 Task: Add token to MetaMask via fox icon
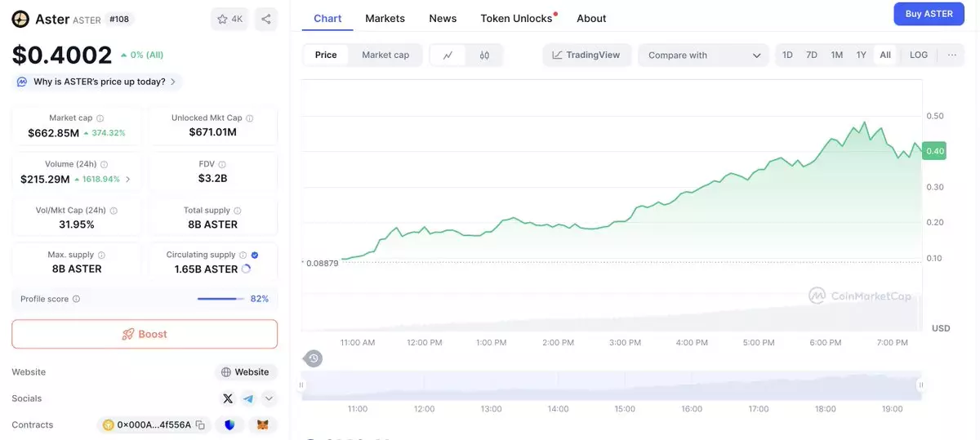click(x=263, y=425)
